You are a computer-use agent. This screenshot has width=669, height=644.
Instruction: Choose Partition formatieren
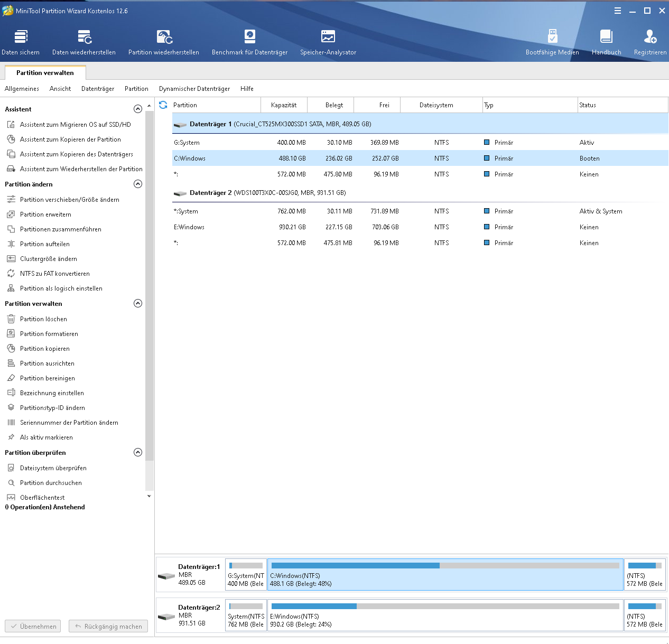[x=49, y=334]
